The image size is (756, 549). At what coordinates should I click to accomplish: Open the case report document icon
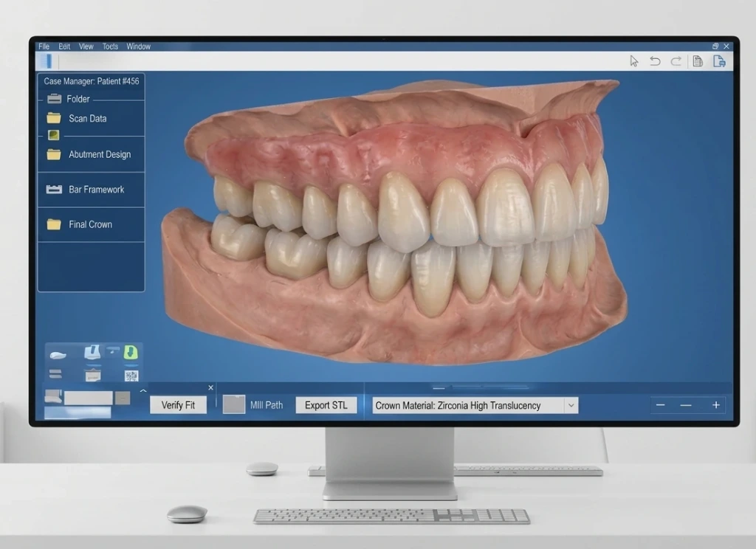point(697,61)
